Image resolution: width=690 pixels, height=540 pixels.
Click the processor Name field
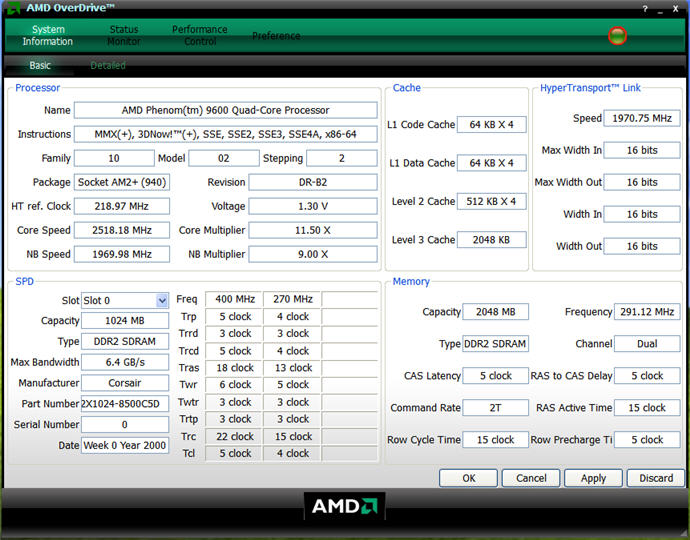coord(225,110)
